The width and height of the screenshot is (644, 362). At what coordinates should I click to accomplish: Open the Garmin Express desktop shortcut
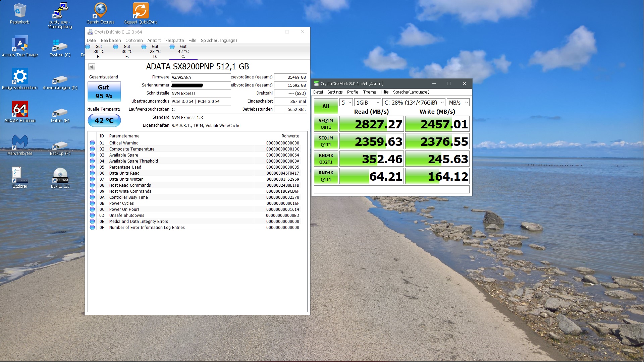tap(100, 13)
